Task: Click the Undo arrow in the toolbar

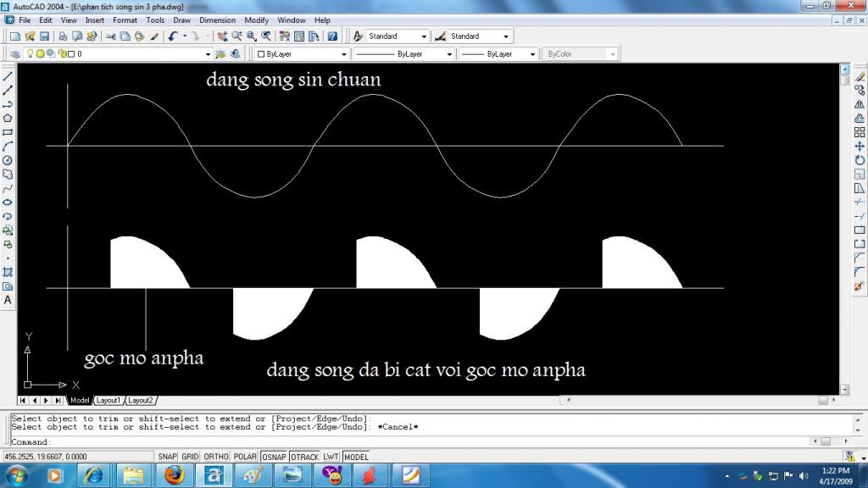Action: click(x=173, y=36)
